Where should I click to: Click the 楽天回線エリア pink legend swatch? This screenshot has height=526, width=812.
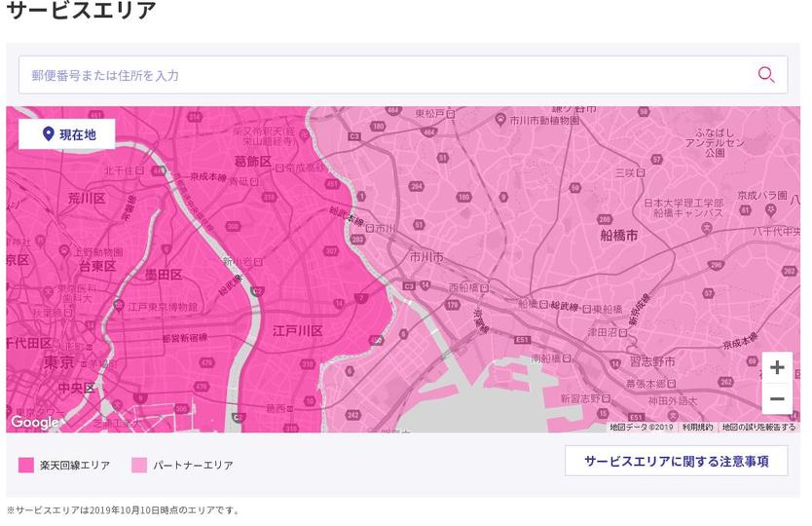pos(26,465)
